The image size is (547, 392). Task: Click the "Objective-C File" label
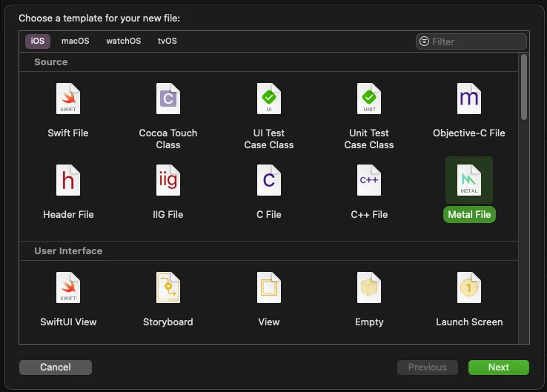[x=469, y=133]
